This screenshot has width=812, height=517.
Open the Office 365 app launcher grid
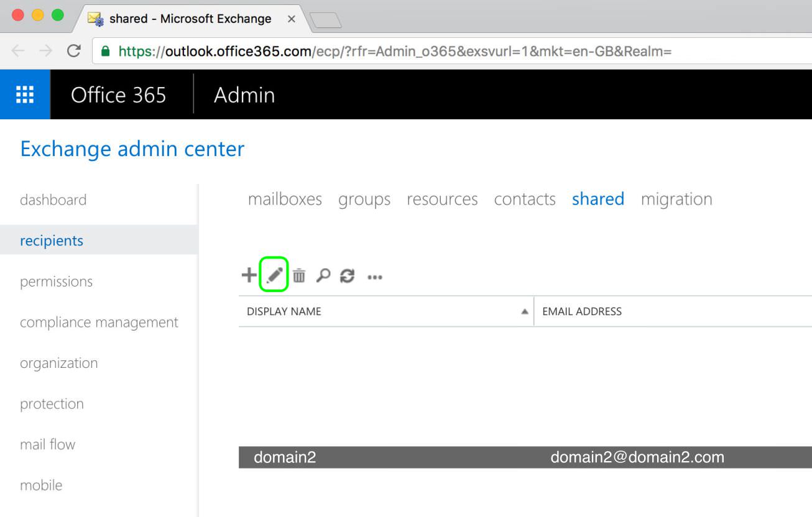[25, 94]
